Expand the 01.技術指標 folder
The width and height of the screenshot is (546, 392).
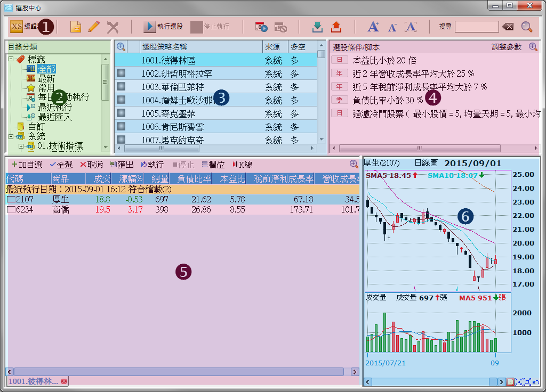pyautogui.click(x=21, y=146)
